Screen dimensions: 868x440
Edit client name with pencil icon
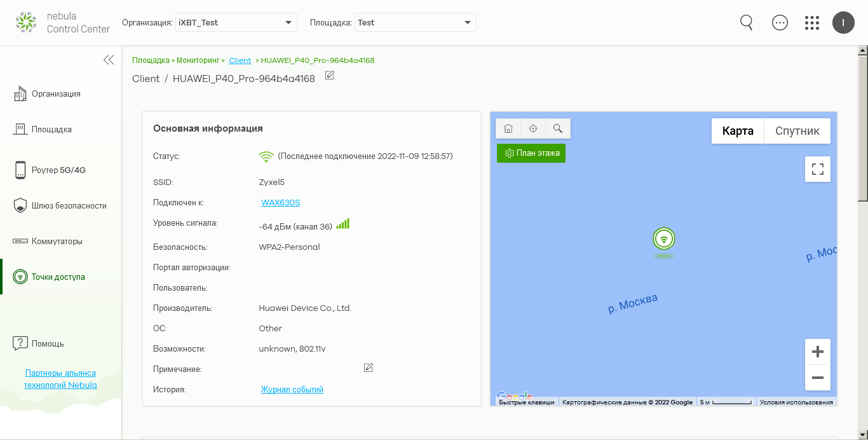(330, 76)
